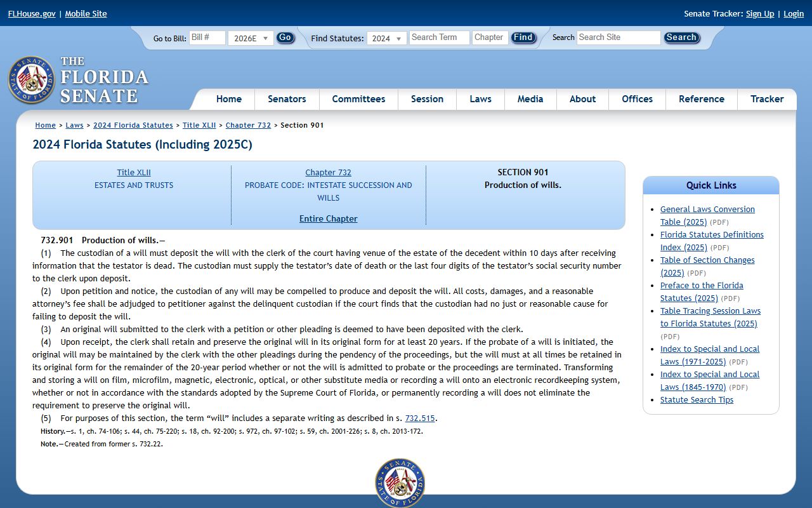Screen dimensions: 812x508
Task: Click the Senate Tracker Sign Up link
Action: 760,13
